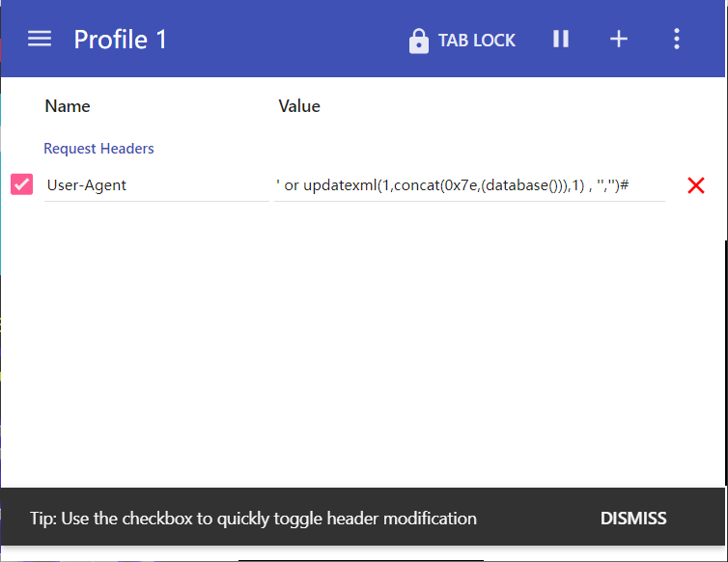Image resolution: width=728 pixels, height=562 pixels.
Task: Click the empty blue toolbar space after Profile 1
Action: 290,39
